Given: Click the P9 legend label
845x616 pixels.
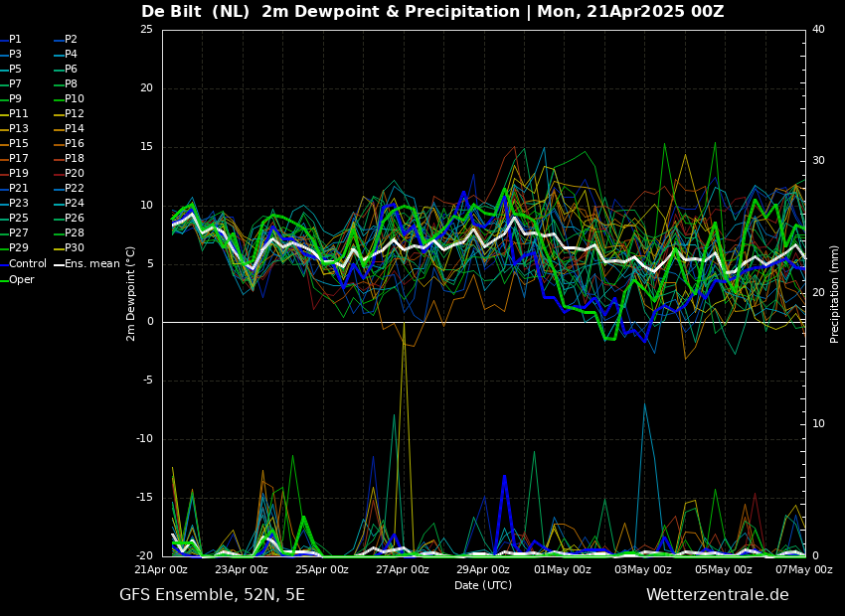Looking at the screenshot, I should tap(11, 98).
